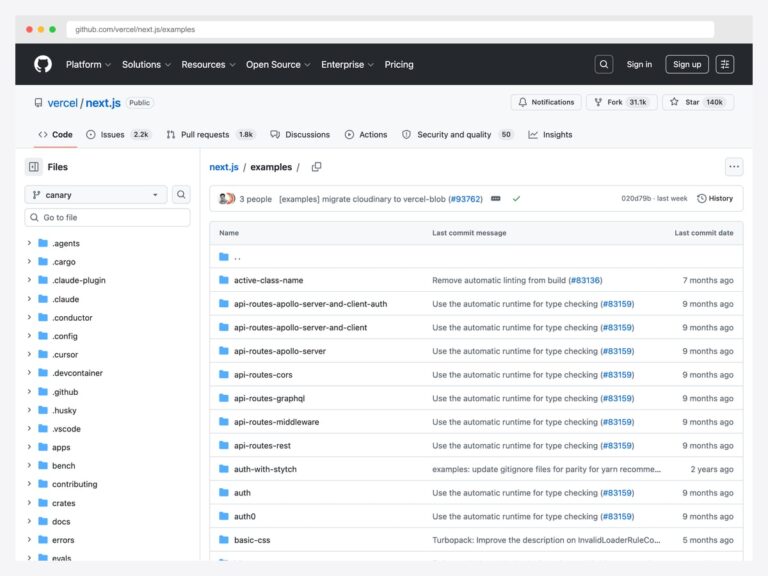Click the Notifications bell button
Screen dimensions: 768x576
[546, 102]
